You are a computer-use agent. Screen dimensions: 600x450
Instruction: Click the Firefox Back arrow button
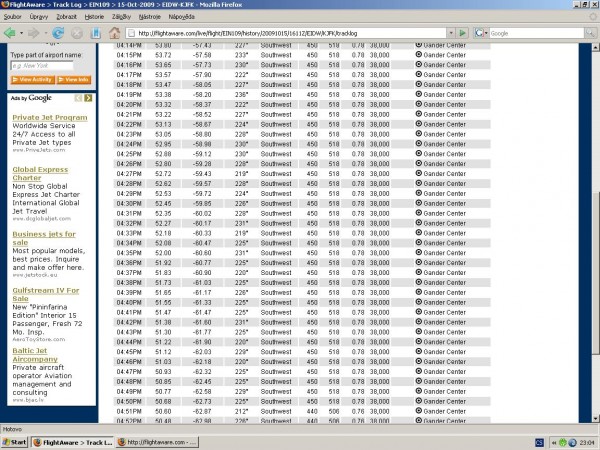(x=10, y=33)
